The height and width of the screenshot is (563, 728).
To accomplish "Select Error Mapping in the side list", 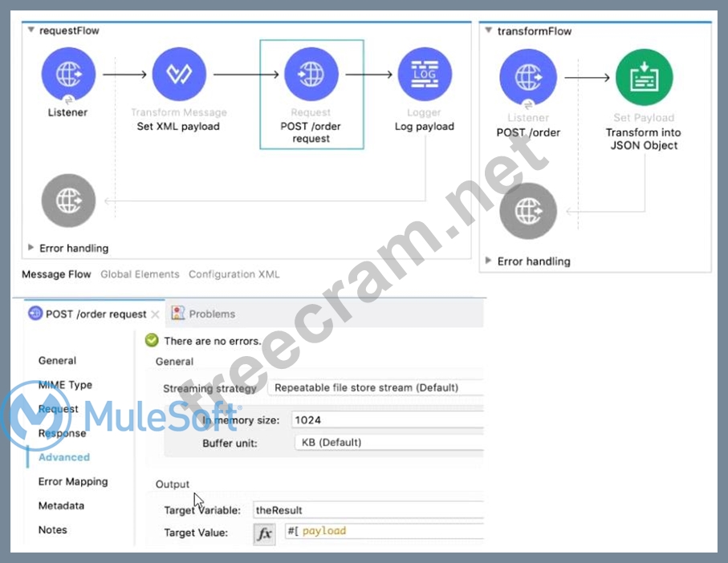I will (x=73, y=481).
